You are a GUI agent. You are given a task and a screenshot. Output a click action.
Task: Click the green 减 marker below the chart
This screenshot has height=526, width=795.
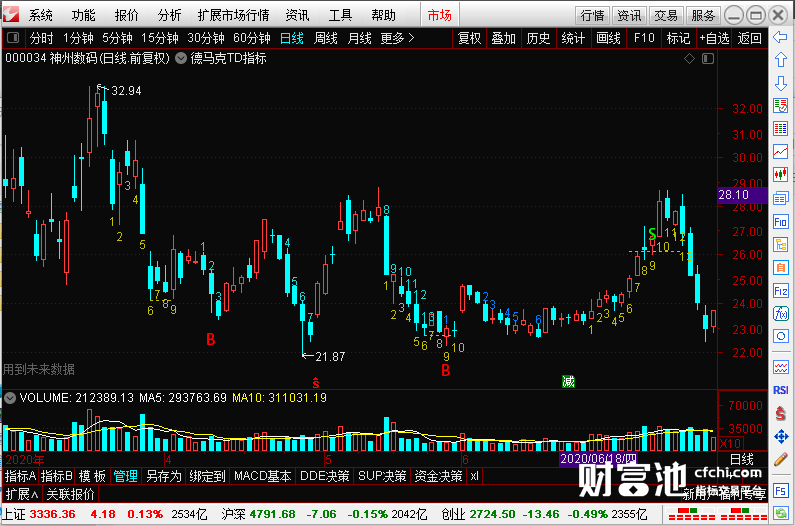pyautogui.click(x=568, y=381)
